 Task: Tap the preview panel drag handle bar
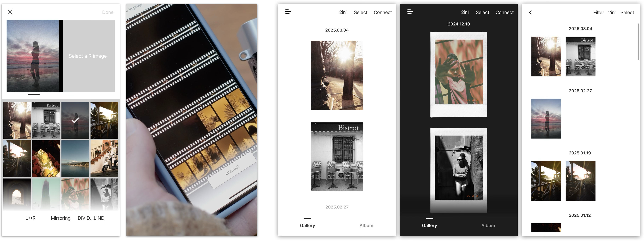tap(34, 94)
